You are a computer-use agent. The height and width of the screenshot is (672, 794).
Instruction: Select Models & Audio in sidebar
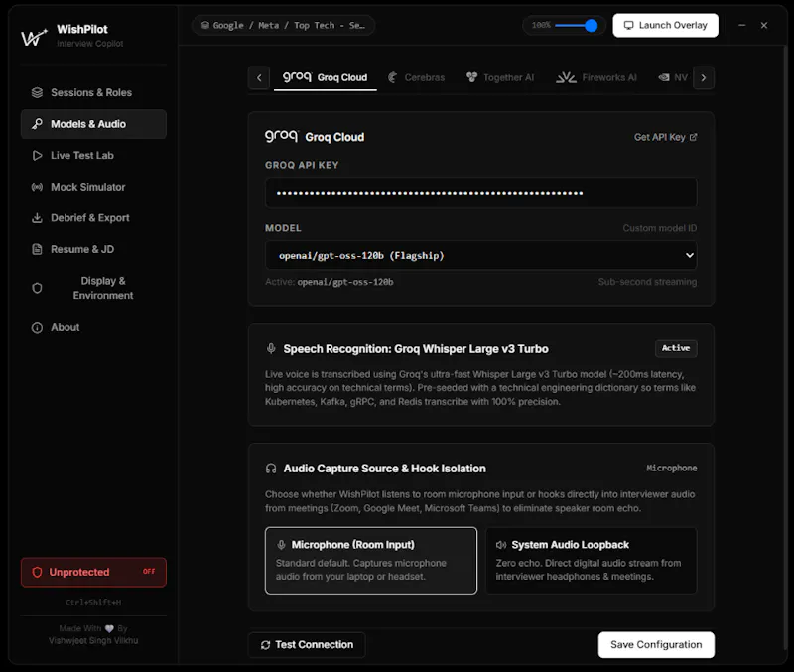pyautogui.click(x=93, y=124)
